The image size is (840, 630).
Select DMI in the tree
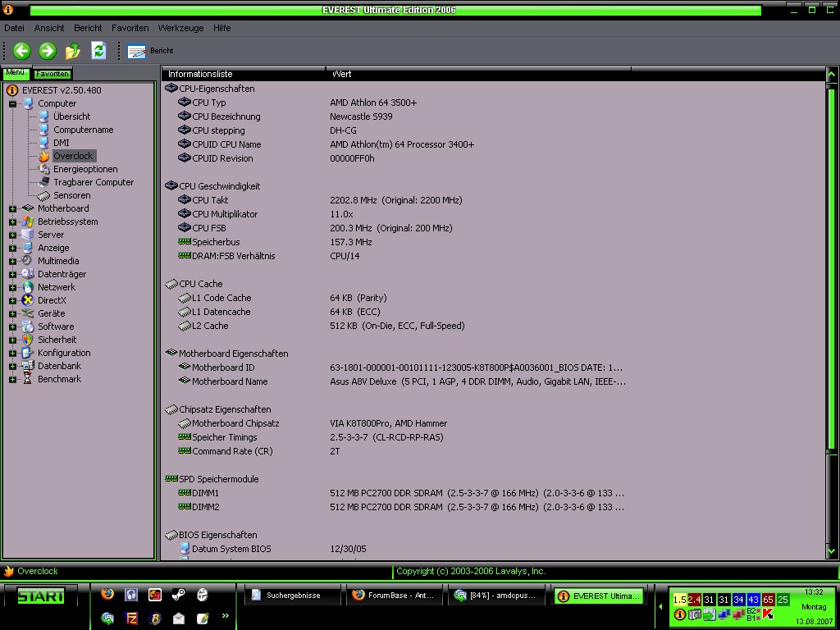pos(61,143)
